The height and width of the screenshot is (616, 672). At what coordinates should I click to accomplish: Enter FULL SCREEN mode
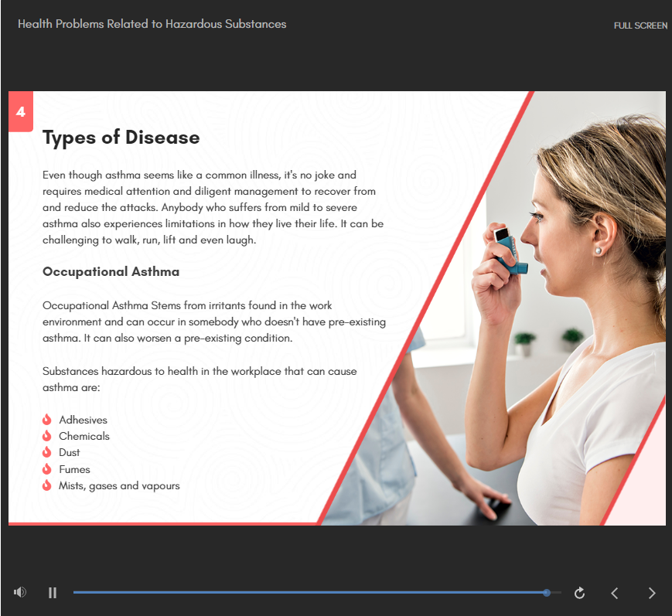click(x=640, y=26)
